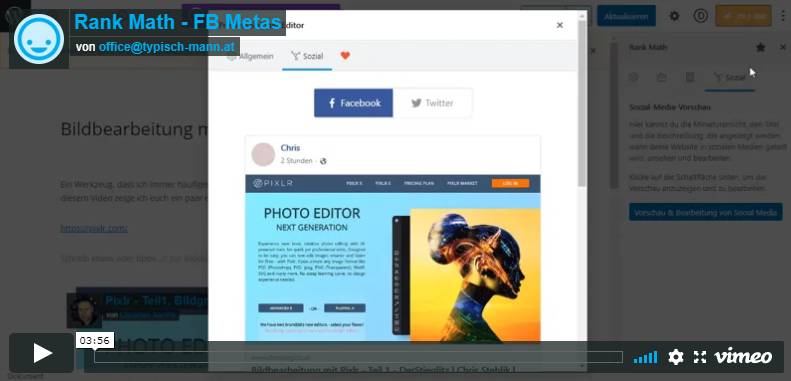The height and width of the screenshot is (381, 791).
Task: Click the Chris profile picture
Action: 263,154
